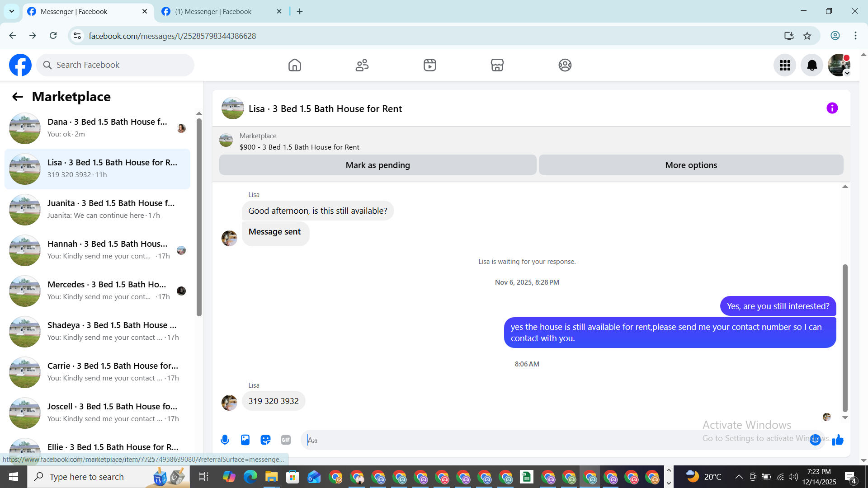Image resolution: width=868 pixels, height=488 pixels.
Task: Open conversation information purple icon
Action: 832,108
